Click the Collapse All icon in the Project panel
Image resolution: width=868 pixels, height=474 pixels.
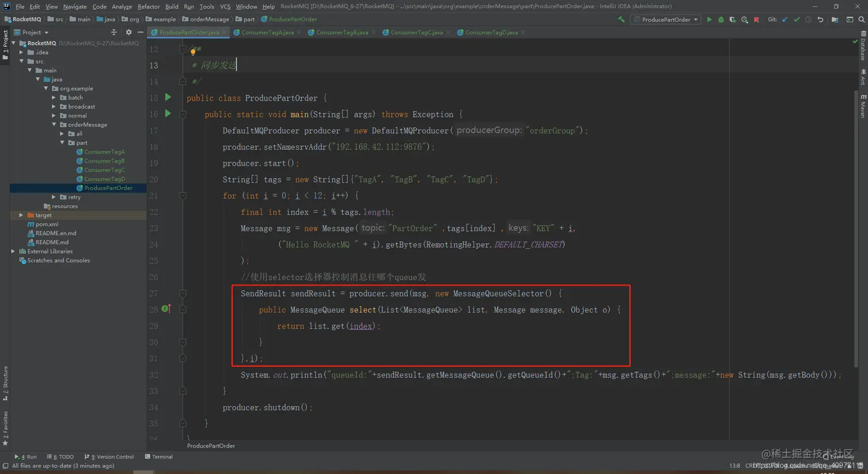[x=114, y=32]
